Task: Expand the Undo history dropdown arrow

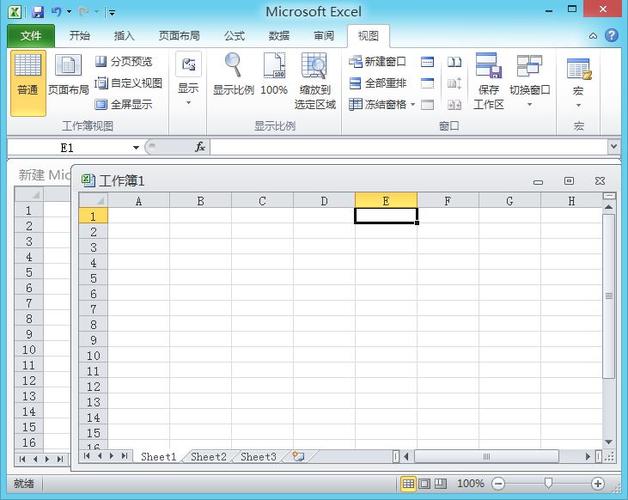Action: click(x=69, y=12)
